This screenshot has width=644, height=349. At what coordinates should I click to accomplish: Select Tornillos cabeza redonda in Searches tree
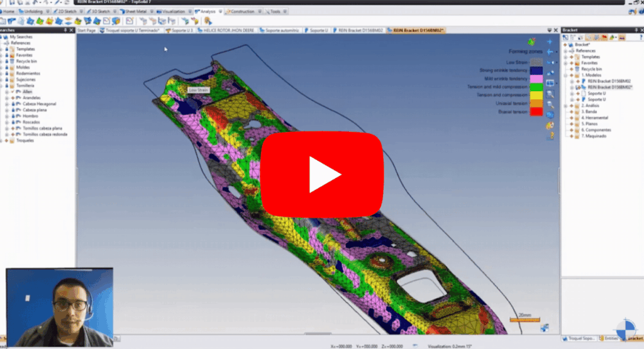(45, 135)
